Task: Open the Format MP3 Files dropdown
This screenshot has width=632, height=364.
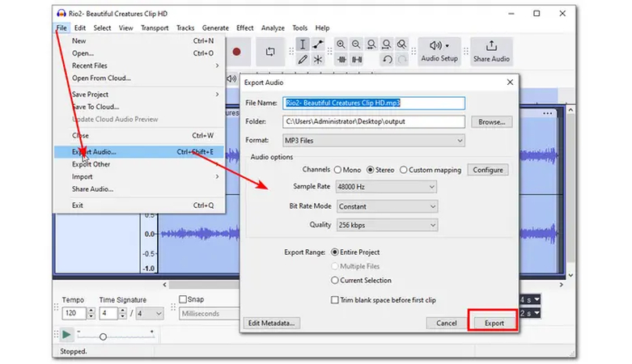Action: pyautogui.click(x=374, y=140)
